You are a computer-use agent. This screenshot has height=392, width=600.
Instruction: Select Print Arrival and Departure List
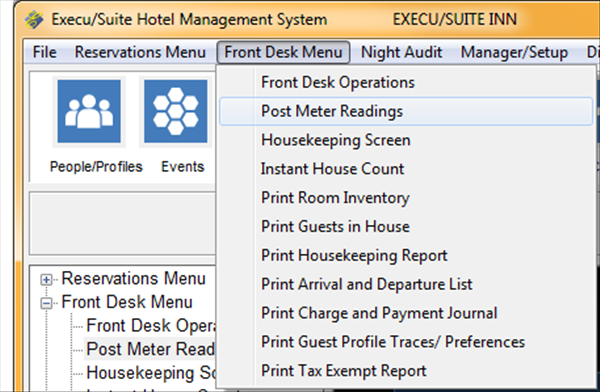406,284
